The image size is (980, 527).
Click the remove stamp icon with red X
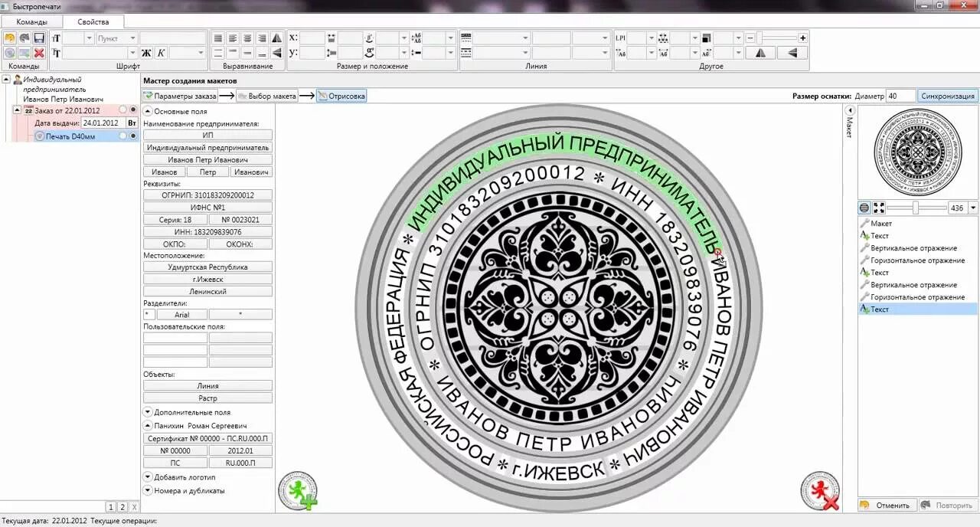tap(820, 491)
